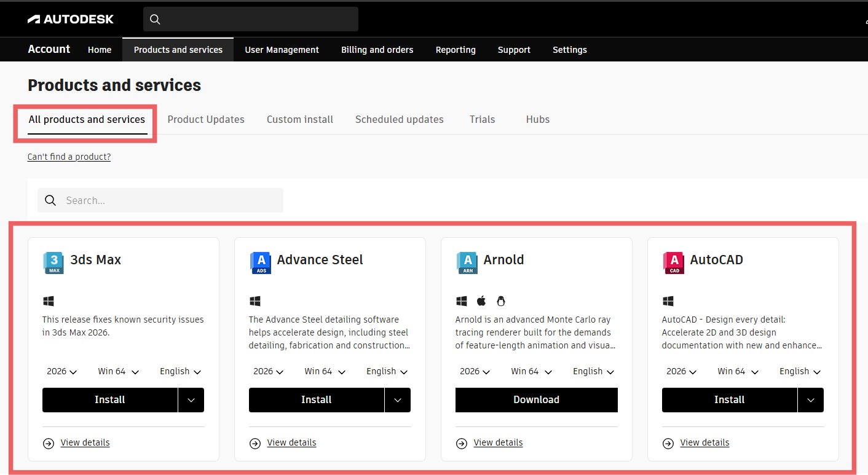Open the 3ds Max version 2026 dropdown

click(x=61, y=371)
